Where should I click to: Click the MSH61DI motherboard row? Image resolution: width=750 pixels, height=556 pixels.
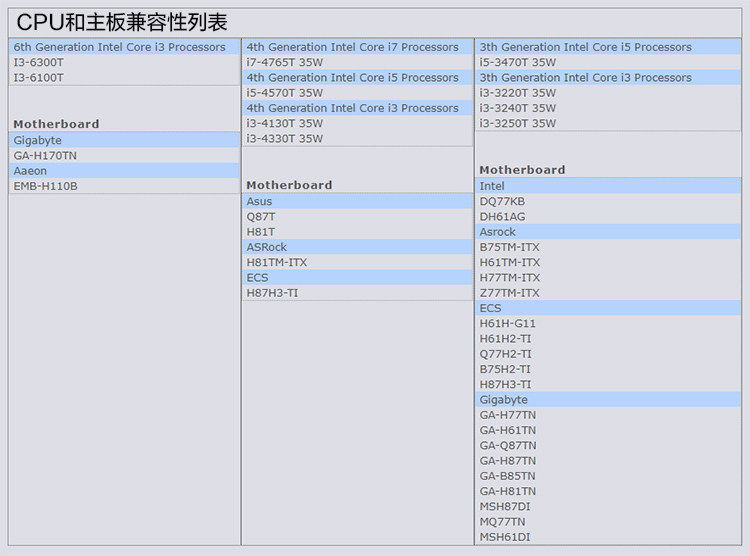pos(608,537)
